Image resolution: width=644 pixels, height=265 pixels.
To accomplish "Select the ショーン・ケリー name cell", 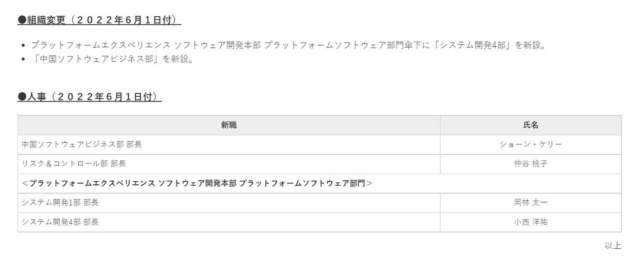I will 531,145.
